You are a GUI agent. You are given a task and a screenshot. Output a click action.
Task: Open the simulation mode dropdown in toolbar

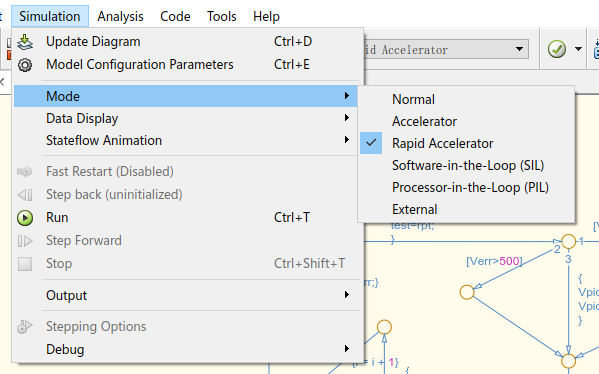pyautogui.click(x=446, y=49)
